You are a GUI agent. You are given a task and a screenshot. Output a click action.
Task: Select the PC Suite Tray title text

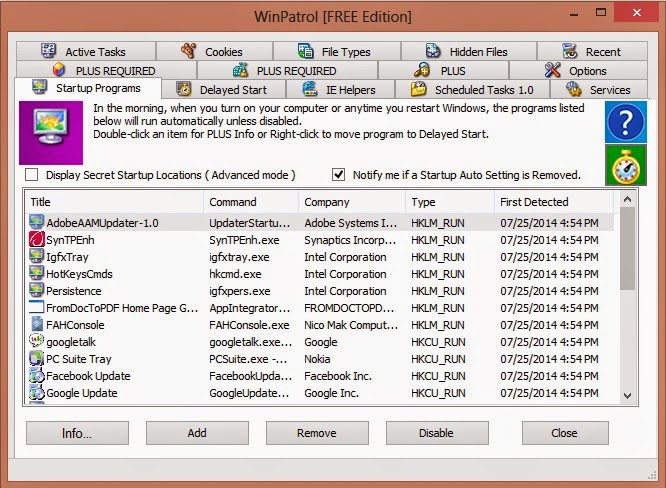[x=79, y=359]
